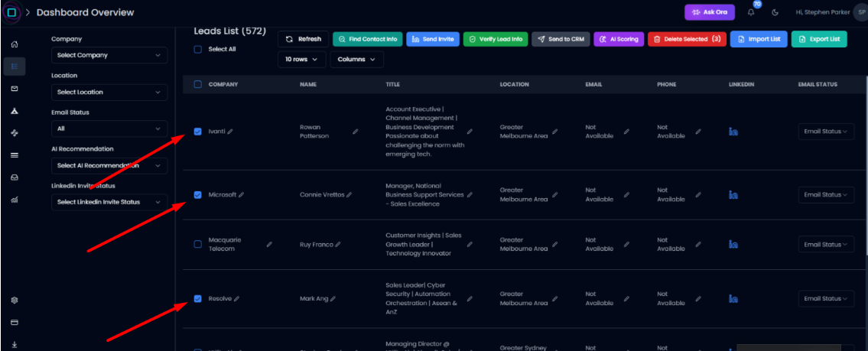Open Ruy Franco's LinkedIn profile icon
Image resolution: width=868 pixels, height=351 pixels.
click(733, 244)
